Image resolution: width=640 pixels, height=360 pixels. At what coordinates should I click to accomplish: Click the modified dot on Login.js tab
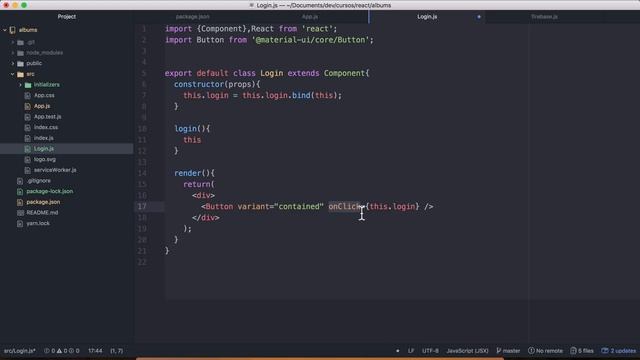479,17
